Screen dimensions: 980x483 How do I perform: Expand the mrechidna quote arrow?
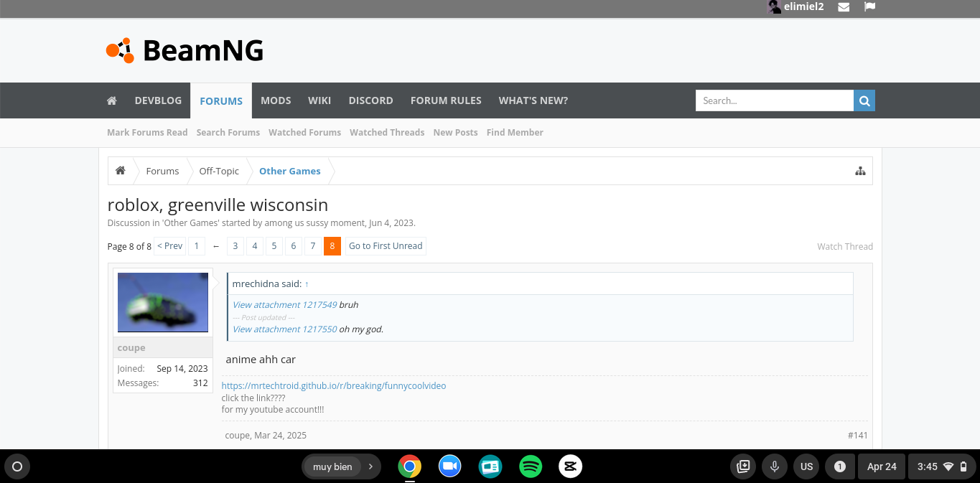[307, 284]
